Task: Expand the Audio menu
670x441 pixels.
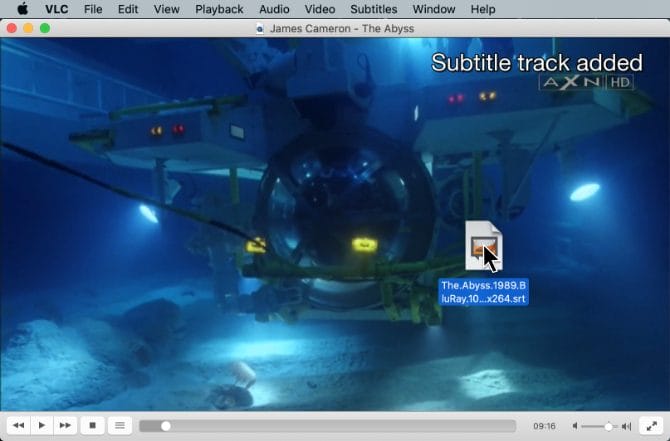Action: click(x=274, y=9)
